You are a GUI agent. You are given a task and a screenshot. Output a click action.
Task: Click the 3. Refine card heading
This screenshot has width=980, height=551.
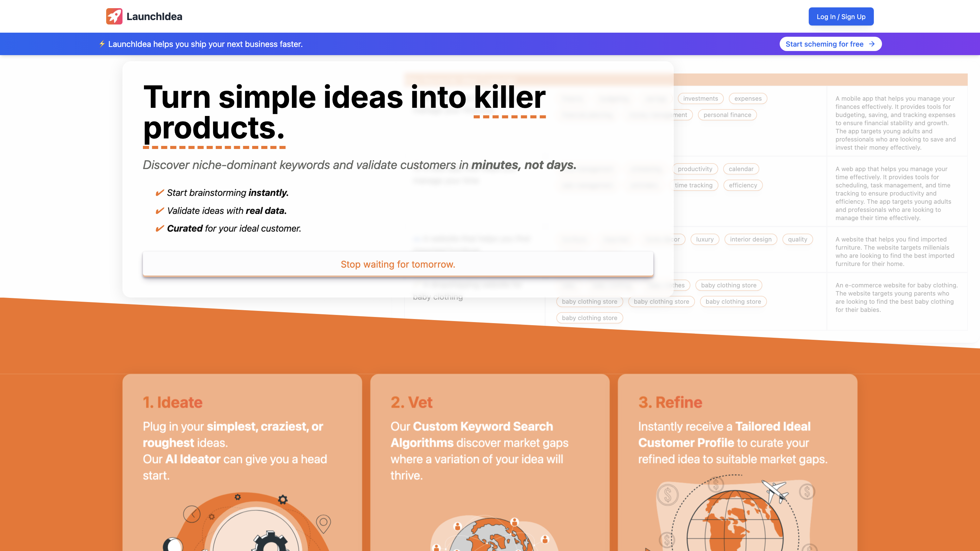[670, 402]
